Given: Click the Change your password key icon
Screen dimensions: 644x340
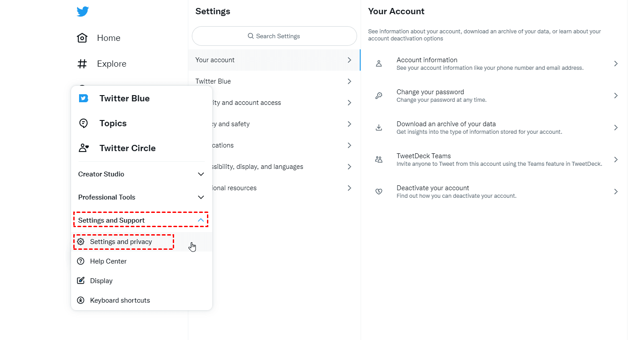Looking at the screenshot, I should point(379,96).
